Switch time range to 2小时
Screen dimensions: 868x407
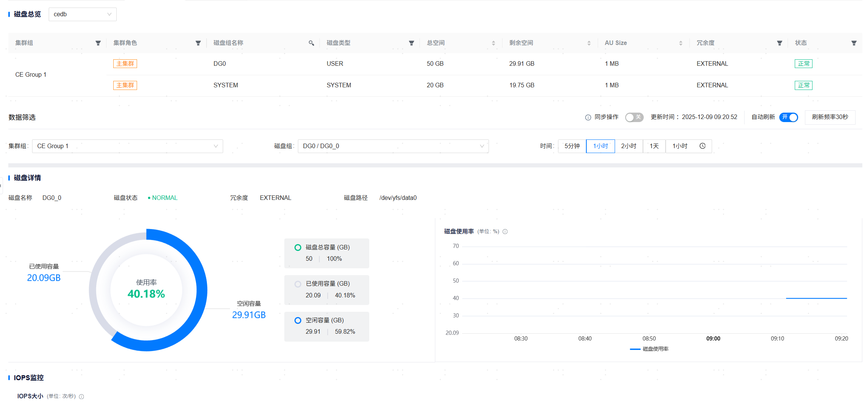[x=629, y=146]
